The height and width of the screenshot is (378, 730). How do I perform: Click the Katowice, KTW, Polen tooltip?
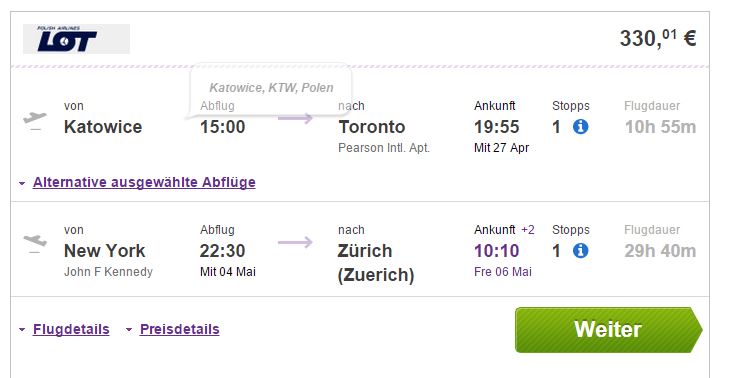pyautogui.click(x=271, y=88)
